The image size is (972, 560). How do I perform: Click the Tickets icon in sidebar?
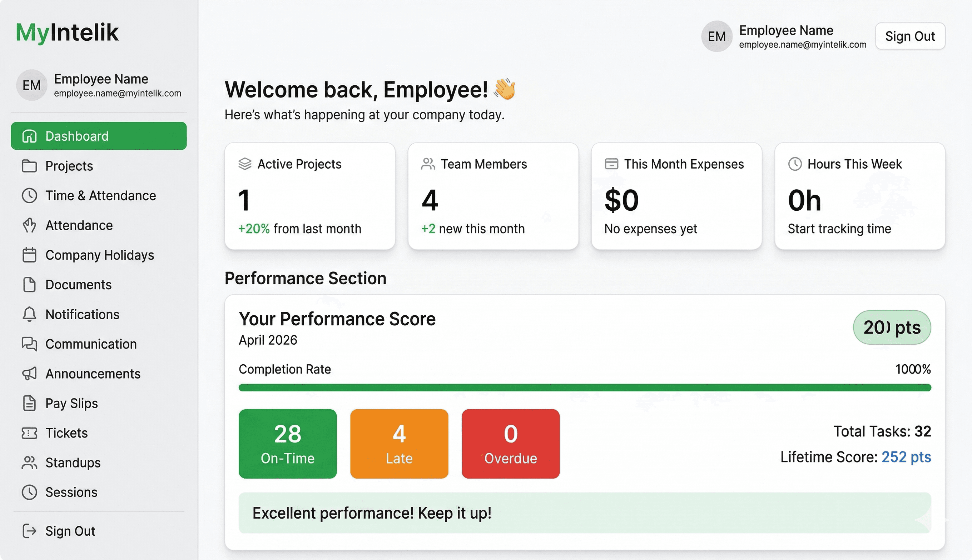click(29, 433)
